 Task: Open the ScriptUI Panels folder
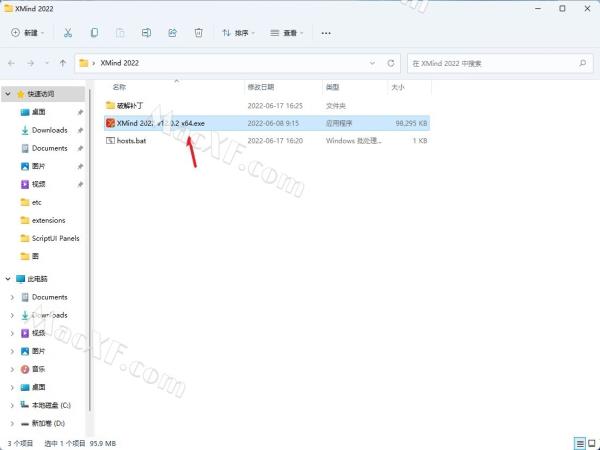point(55,238)
